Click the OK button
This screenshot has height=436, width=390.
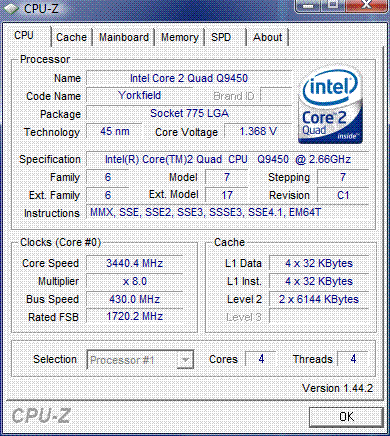point(346,417)
